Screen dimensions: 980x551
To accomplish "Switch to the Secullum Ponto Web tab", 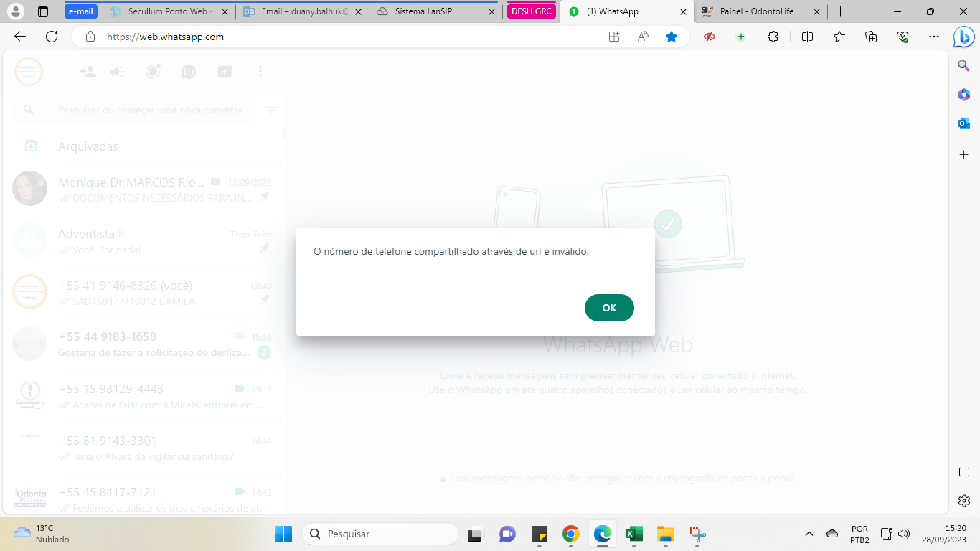I will (168, 11).
